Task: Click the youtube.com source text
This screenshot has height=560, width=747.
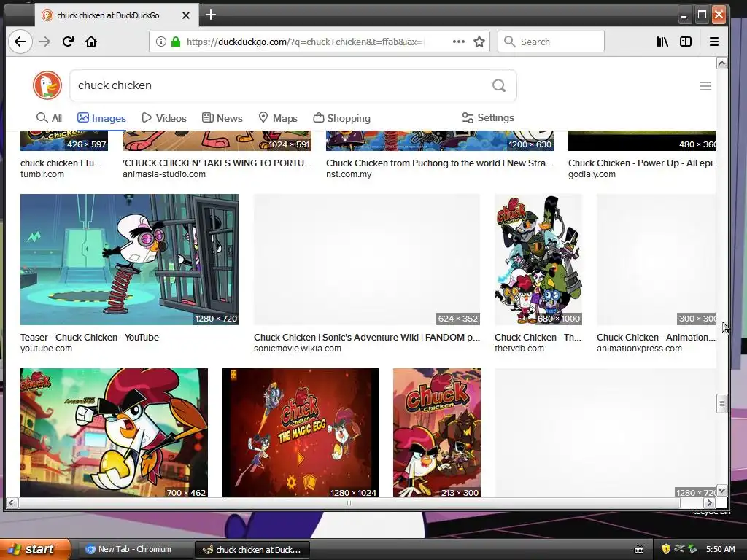Action: click(46, 348)
